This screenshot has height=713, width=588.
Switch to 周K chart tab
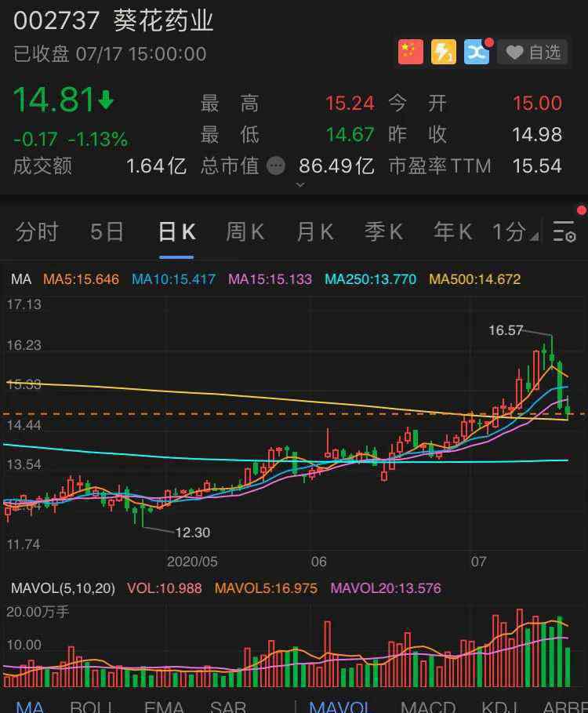(x=245, y=231)
